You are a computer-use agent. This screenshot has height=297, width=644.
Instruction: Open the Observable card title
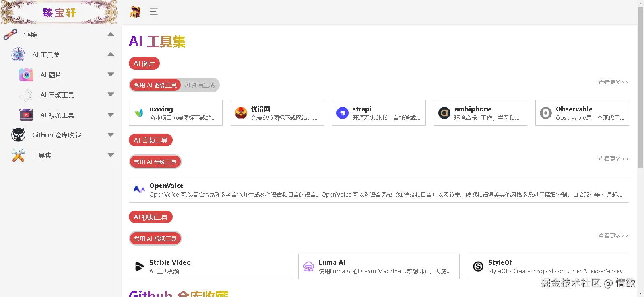click(574, 109)
